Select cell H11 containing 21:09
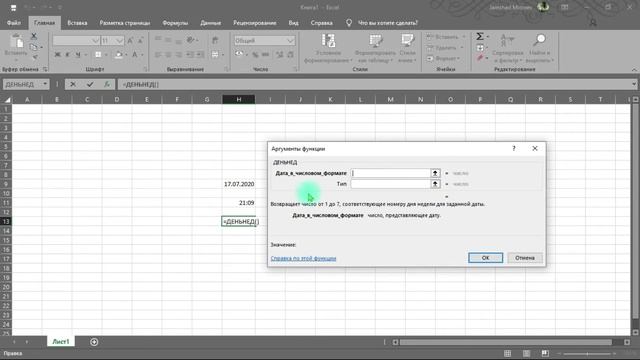 tap(239, 203)
